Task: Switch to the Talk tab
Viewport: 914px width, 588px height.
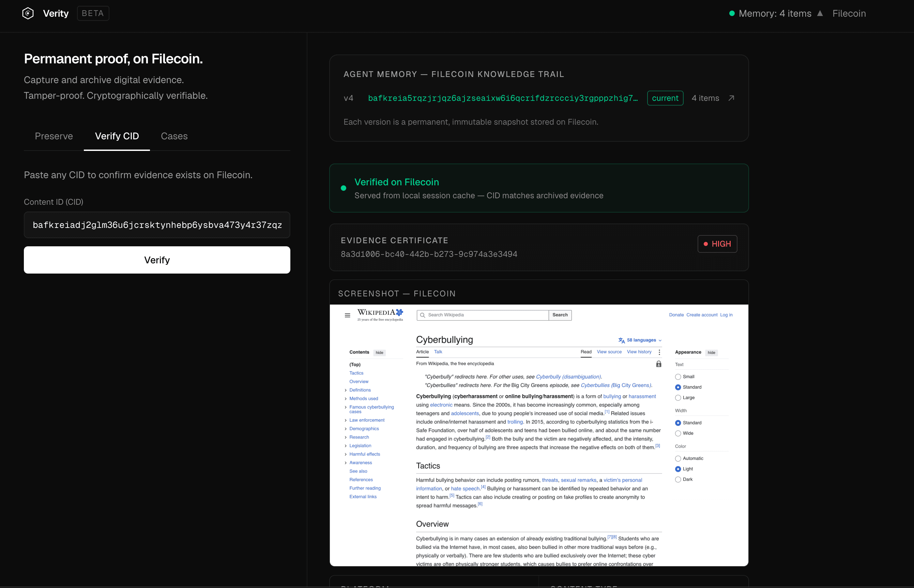Action: [438, 352]
